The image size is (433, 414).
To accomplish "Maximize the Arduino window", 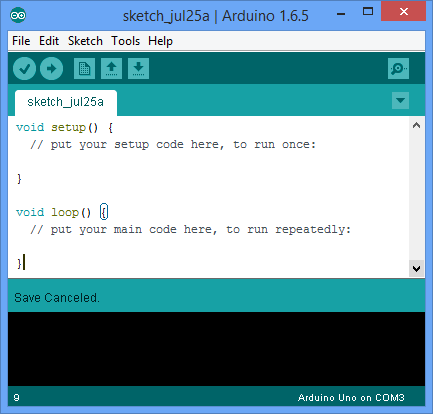I will [368, 12].
